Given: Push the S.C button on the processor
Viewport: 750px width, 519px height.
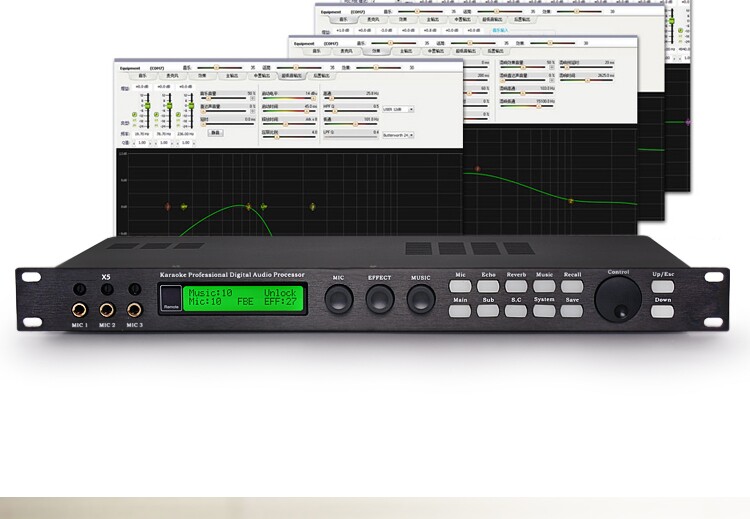Looking at the screenshot, I should pyautogui.click(x=516, y=311).
